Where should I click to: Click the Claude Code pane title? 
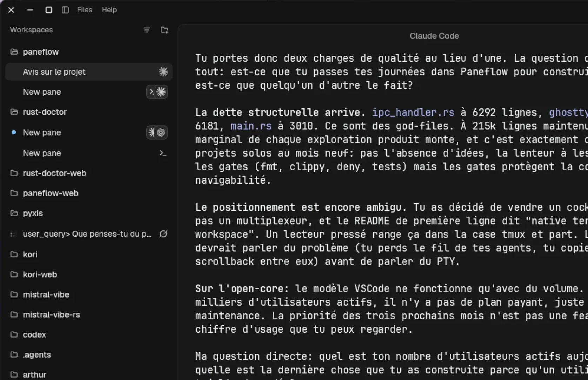click(x=434, y=36)
